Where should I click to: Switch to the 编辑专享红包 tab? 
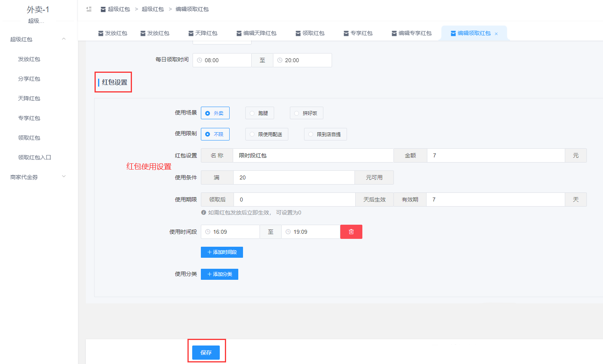coord(412,33)
